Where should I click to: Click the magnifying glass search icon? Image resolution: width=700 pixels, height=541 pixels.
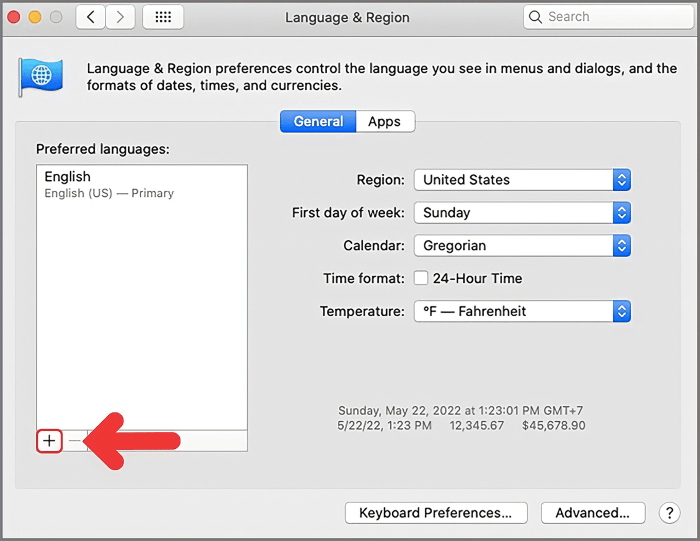(x=537, y=17)
